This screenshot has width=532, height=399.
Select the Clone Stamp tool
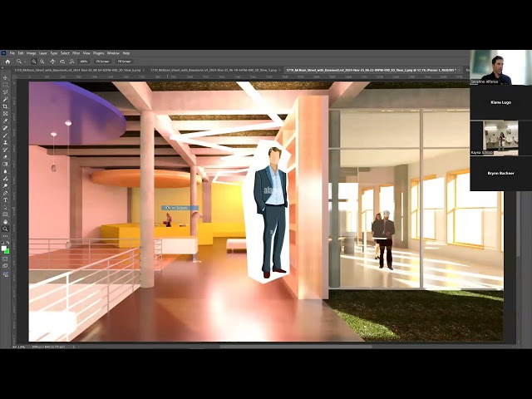[x=6, y=142]
